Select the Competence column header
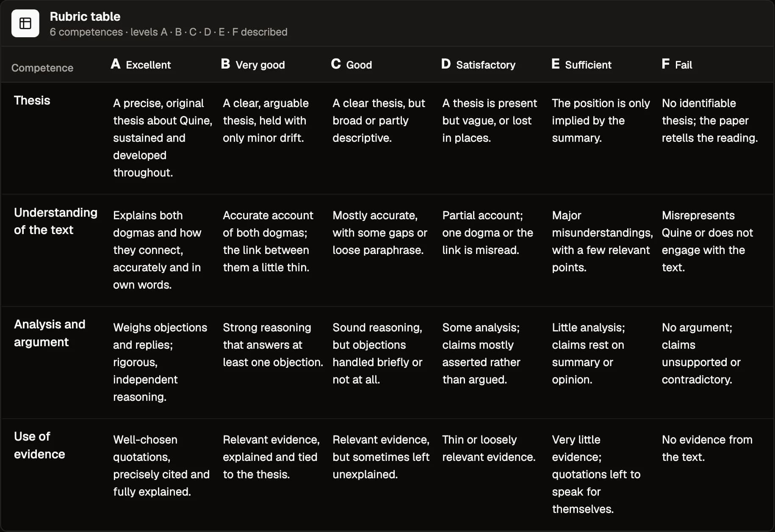Image resolution: width=775 pixels, height=532 pixels. (42, 68)
